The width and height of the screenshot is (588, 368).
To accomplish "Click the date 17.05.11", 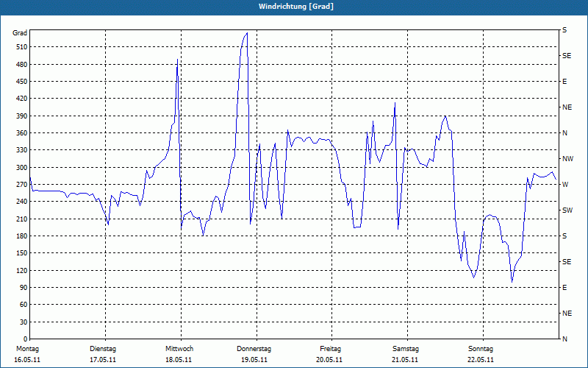I will tap(103, 360).
